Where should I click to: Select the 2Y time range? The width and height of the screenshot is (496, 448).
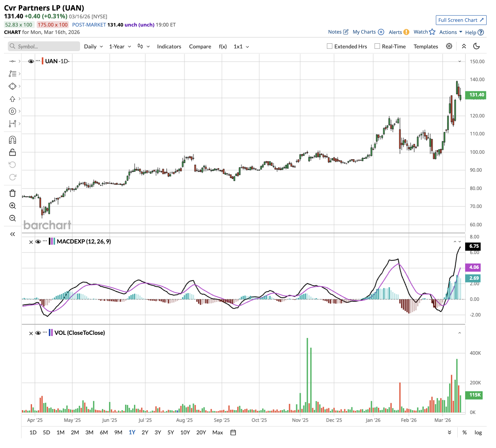(145, 432)
